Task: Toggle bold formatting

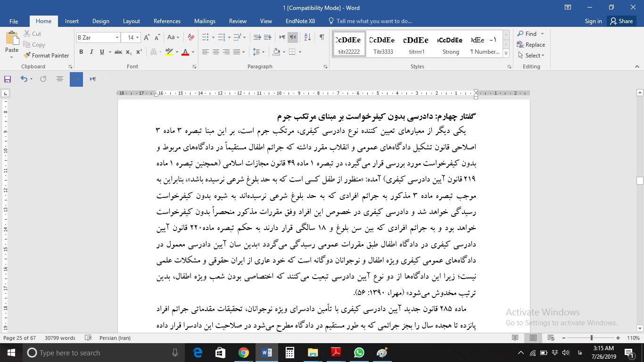Action: [x=81, y=52]
